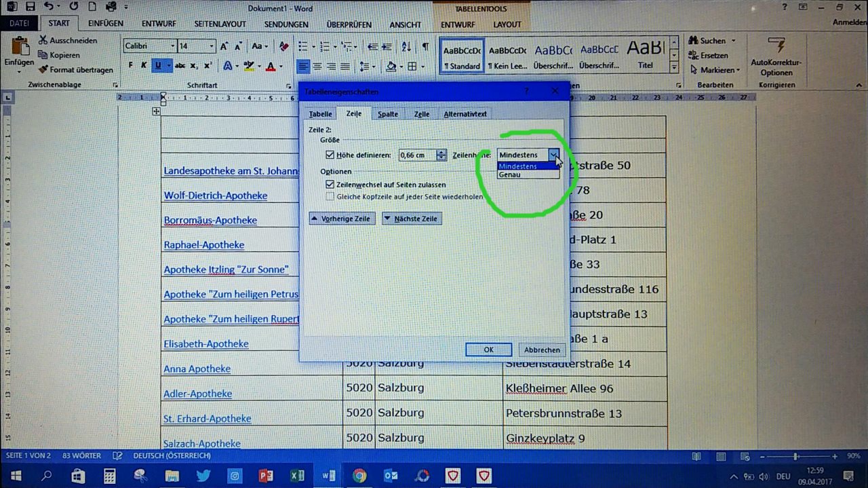Click the Ausschneiden scissors icon
Screen dimensions: 868x488
pyautogui.click(x=43, y=41)
